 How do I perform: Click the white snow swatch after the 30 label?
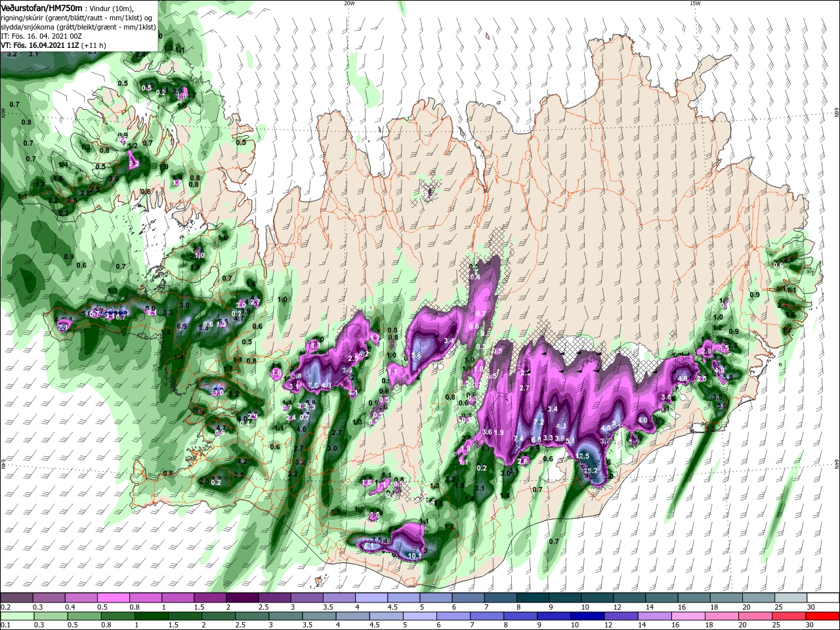(823, 598)
